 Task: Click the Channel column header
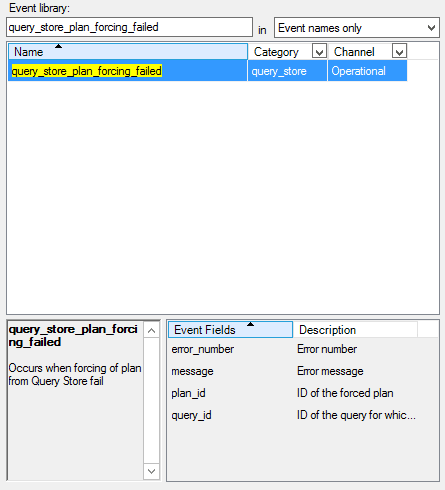tap(367, 52)
